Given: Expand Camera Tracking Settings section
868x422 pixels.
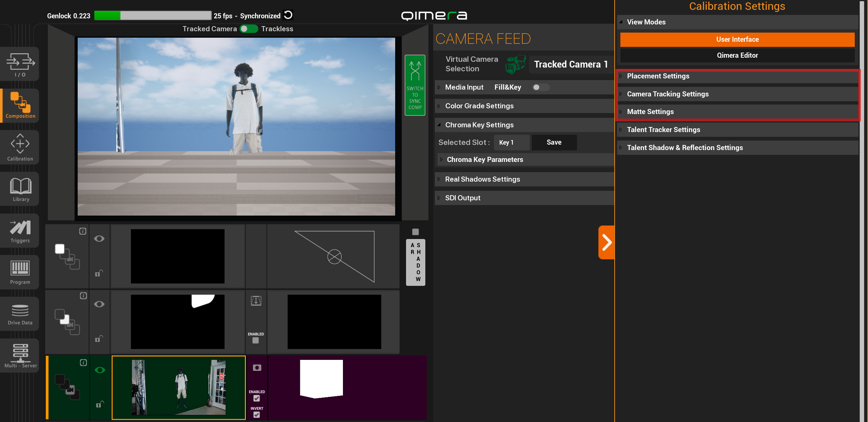Looking at the screenshot, I should (667, 94).
